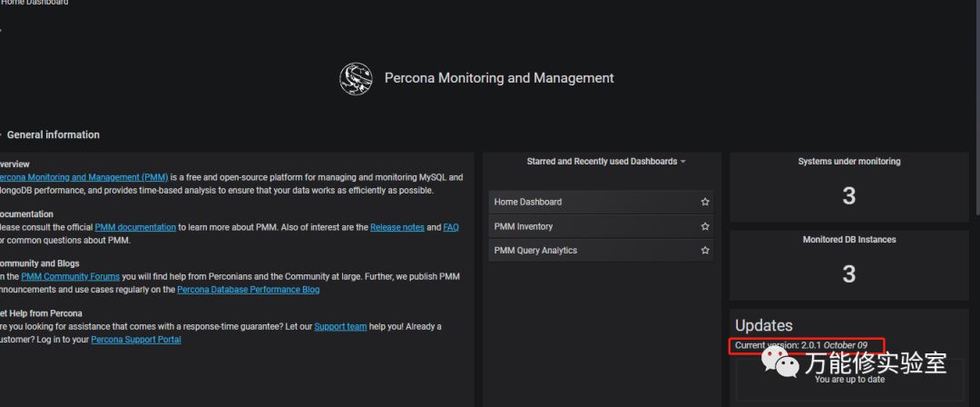Star the PMM Inventory dashboard
The image size is (980, 407).
pos(705,226)
